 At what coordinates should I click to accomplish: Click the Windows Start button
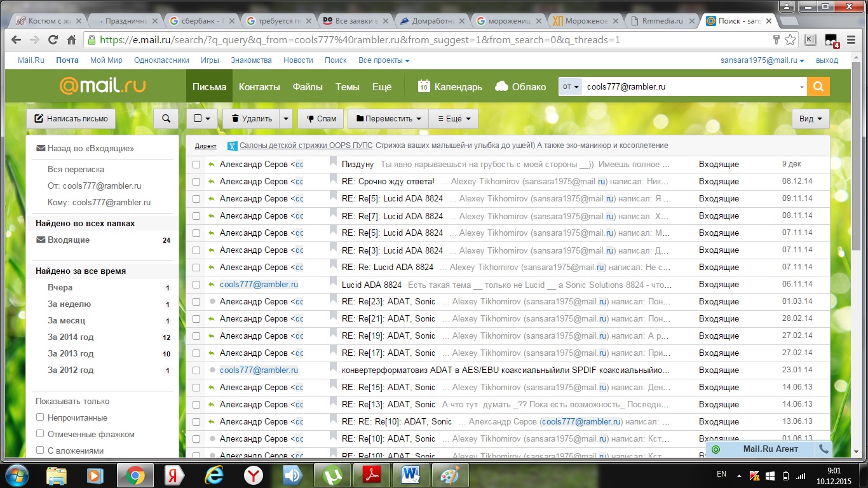18,474
